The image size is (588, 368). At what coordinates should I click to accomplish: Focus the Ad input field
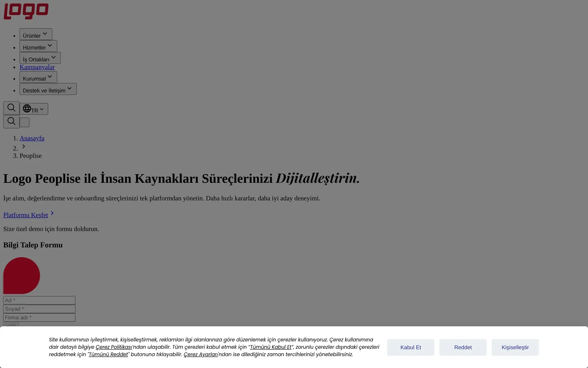point(39,300)
